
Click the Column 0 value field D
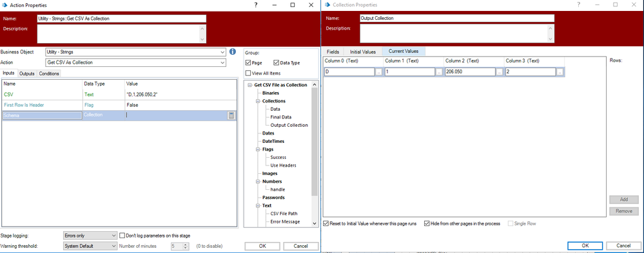coord(349,71)
